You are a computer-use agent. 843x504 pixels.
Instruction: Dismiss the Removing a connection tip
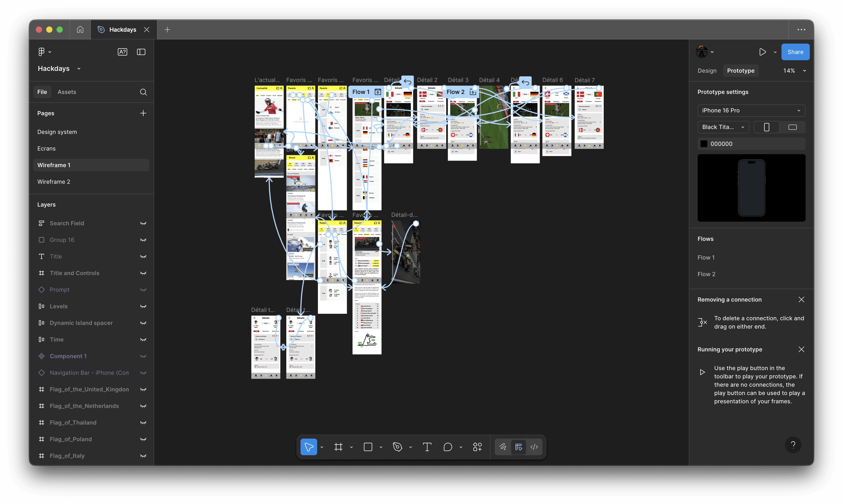point(801,299)
